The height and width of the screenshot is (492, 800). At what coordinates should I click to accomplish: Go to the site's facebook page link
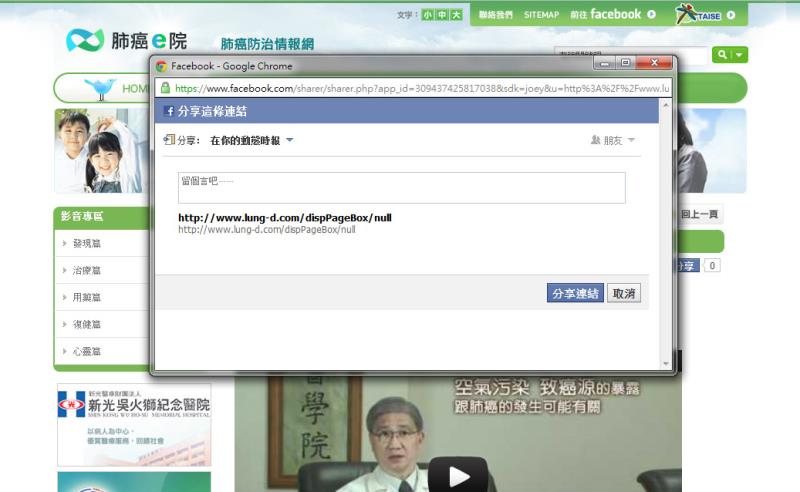(606, 14)
